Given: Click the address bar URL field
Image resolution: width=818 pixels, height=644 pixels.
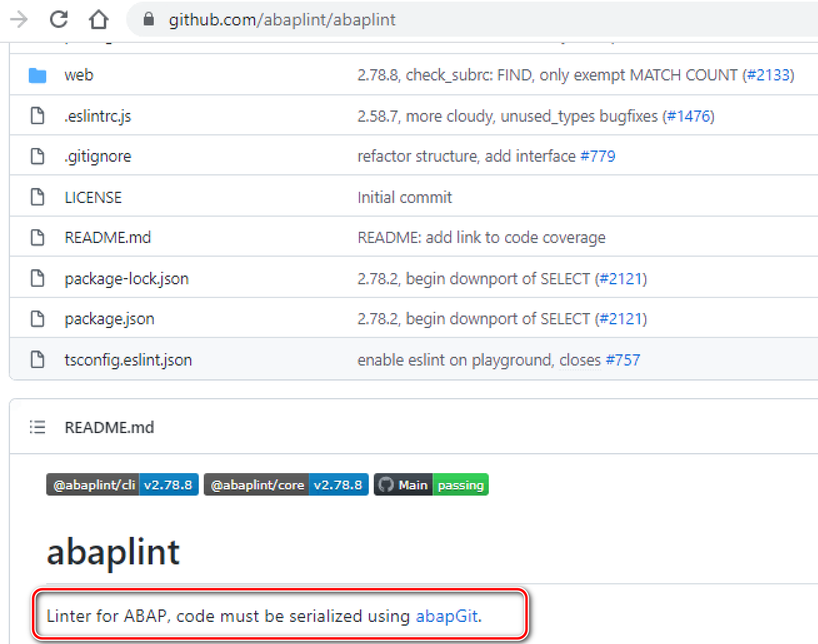Looking at the screenshot, I should click(282, 20).
